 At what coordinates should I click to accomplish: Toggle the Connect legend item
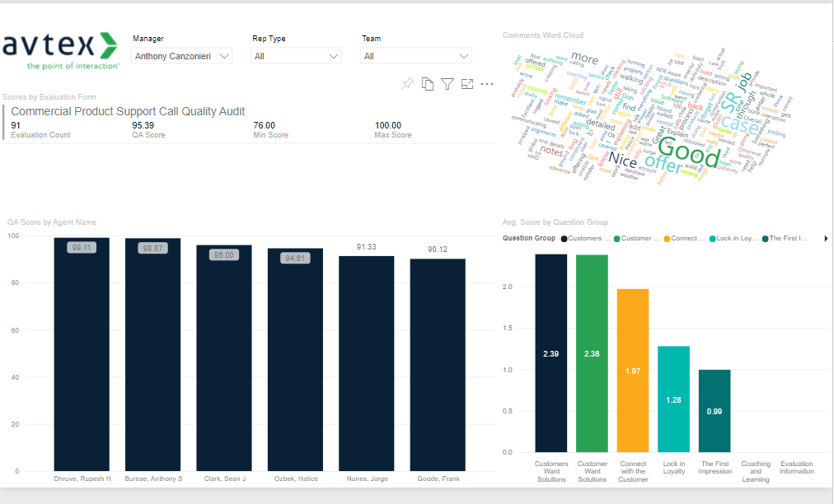tap(684, 239)
